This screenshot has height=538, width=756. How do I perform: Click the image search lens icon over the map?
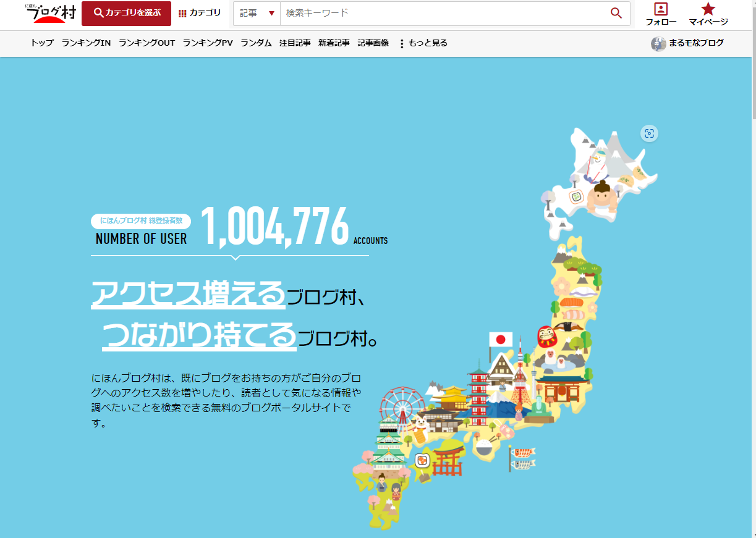click(649, 133)
